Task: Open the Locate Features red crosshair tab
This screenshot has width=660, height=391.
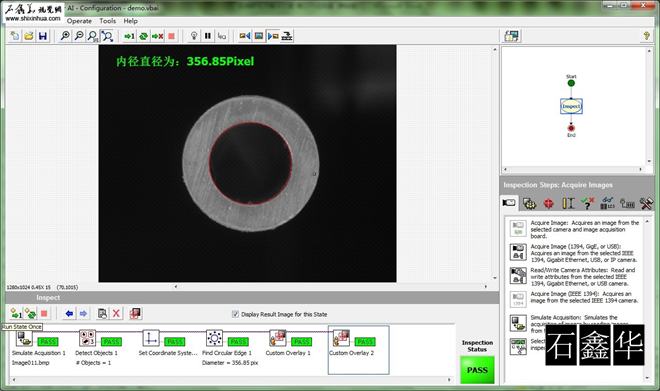Action: pos(548,203)
